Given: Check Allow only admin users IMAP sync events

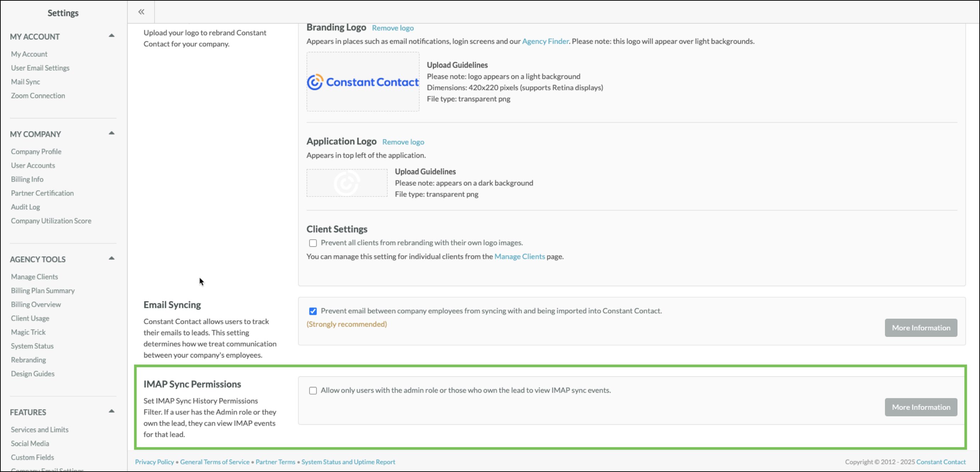Looking at the screenshot, I should click(313, 391).
